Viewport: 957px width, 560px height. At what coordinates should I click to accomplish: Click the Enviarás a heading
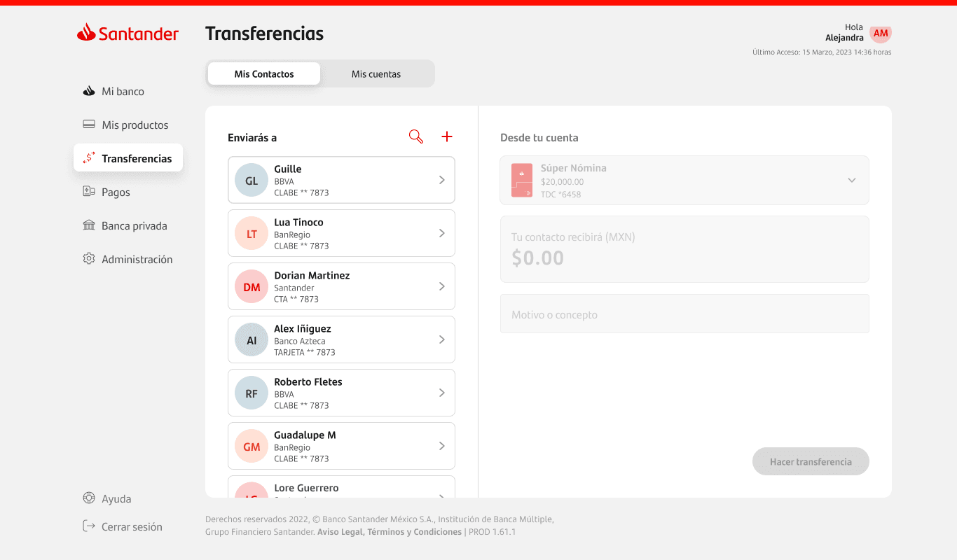point(252,138)
